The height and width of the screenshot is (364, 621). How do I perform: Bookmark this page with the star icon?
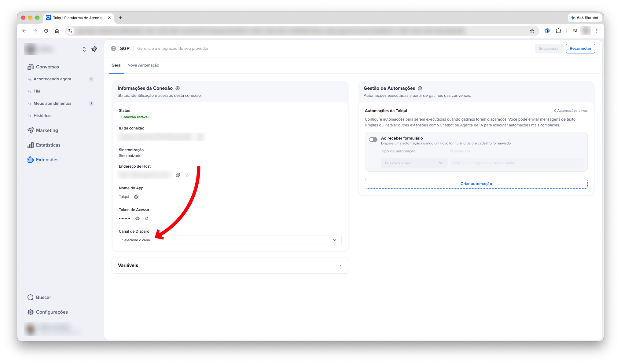[532, 31]
